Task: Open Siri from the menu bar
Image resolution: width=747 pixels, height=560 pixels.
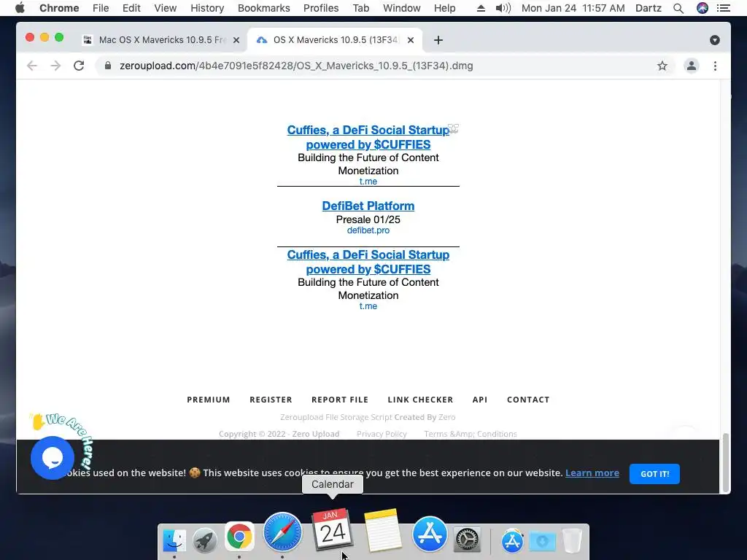Action: click(x=703, y=8)
